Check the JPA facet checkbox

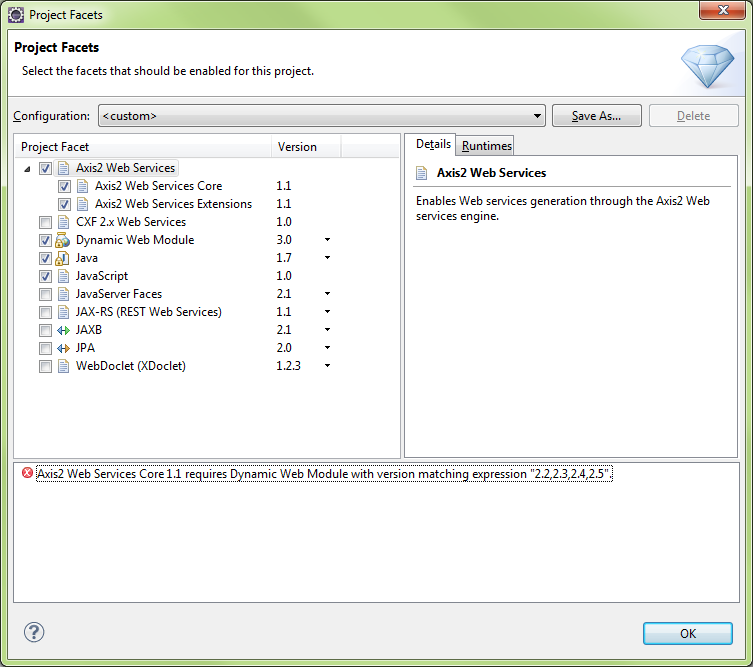45,349
